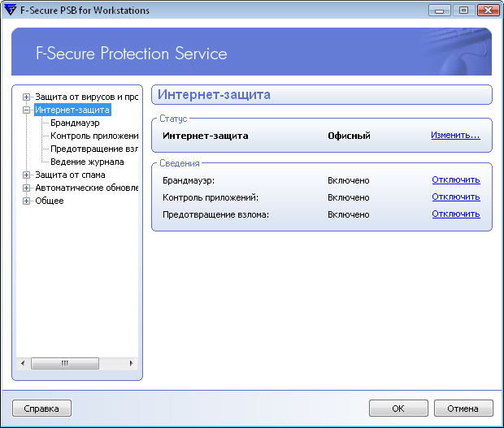Click the bold Интернет-защита label in Статус

[x=206, y=136]
